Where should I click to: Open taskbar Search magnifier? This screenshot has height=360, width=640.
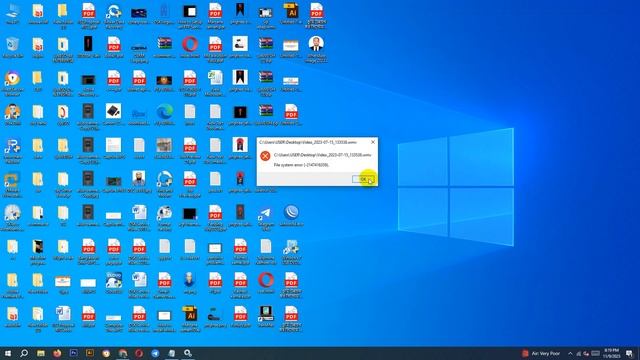click(24, 353)
